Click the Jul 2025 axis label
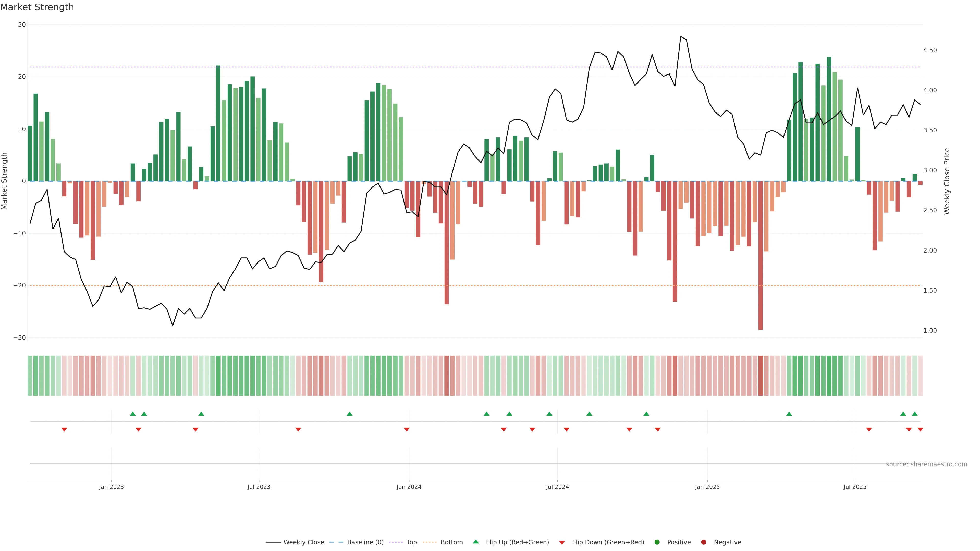The height and width of the screenshot is (551, 980). click(855, 487)
